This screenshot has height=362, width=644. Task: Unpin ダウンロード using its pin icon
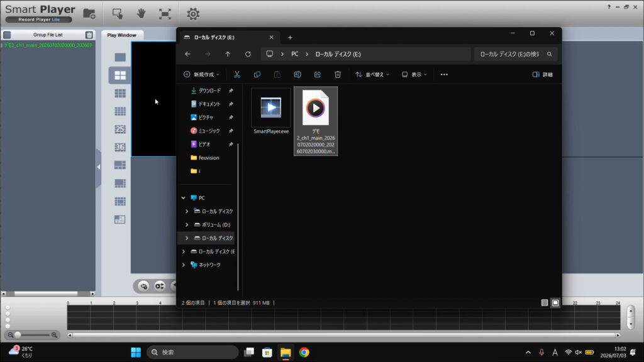pyautogui.click(x=231, y=90)
